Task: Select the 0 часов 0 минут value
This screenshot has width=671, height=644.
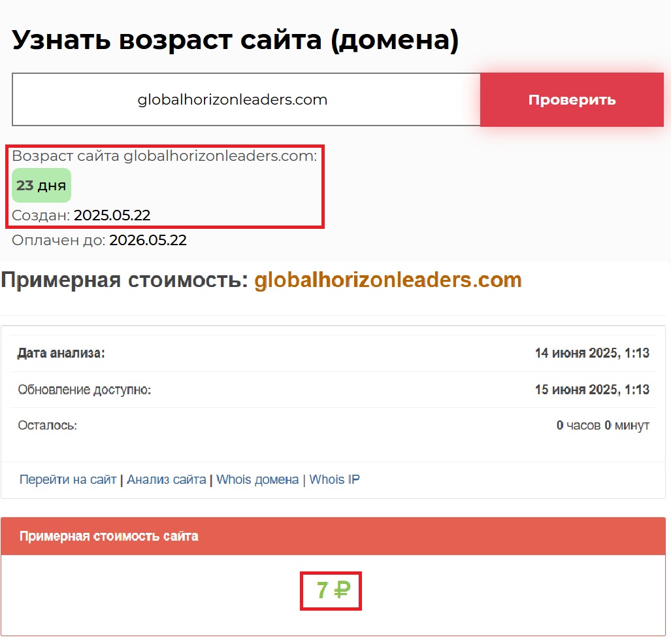Action: pos(602,426)
